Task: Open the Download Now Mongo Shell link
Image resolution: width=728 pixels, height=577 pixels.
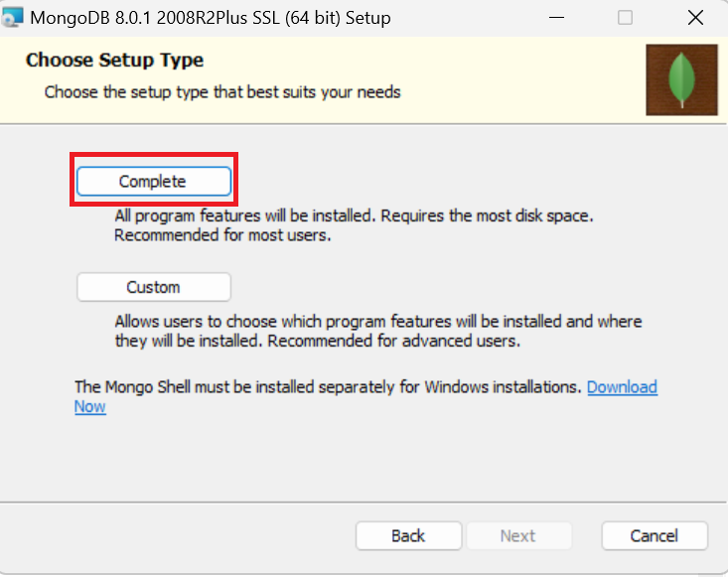Action: [622, 387]
